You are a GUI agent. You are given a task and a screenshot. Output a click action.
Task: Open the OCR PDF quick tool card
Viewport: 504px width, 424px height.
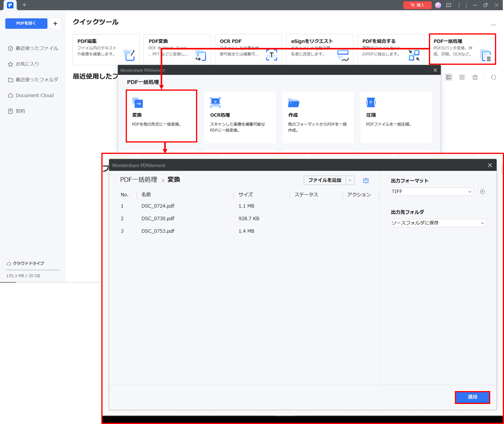(248, 49)
